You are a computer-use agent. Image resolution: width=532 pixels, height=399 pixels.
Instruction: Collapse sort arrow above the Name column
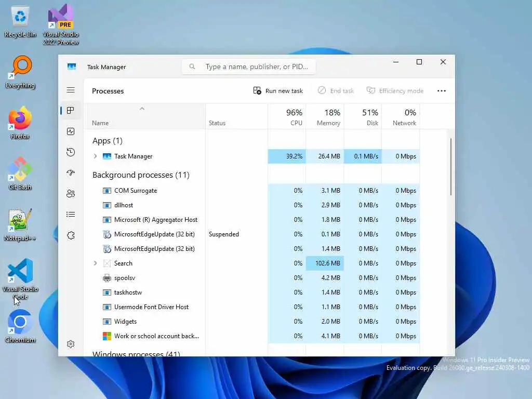pyautogui.click(x=142, y=109)
